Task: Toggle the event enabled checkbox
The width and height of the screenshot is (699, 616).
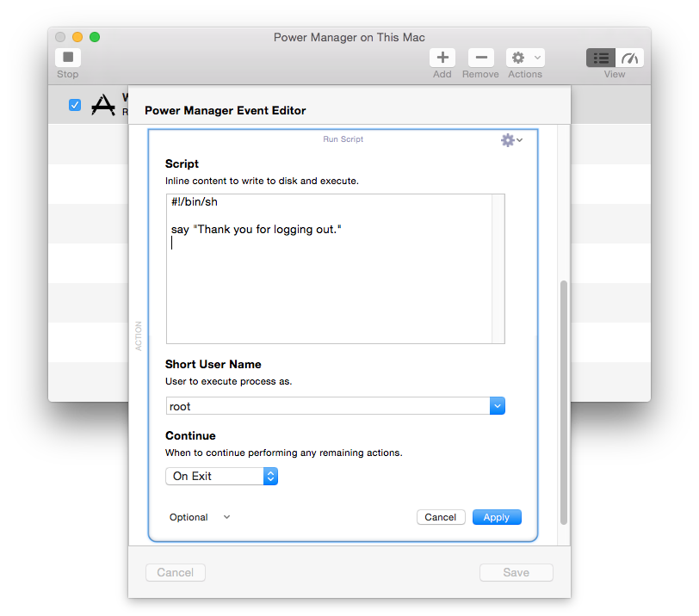Action: (75, 105)
